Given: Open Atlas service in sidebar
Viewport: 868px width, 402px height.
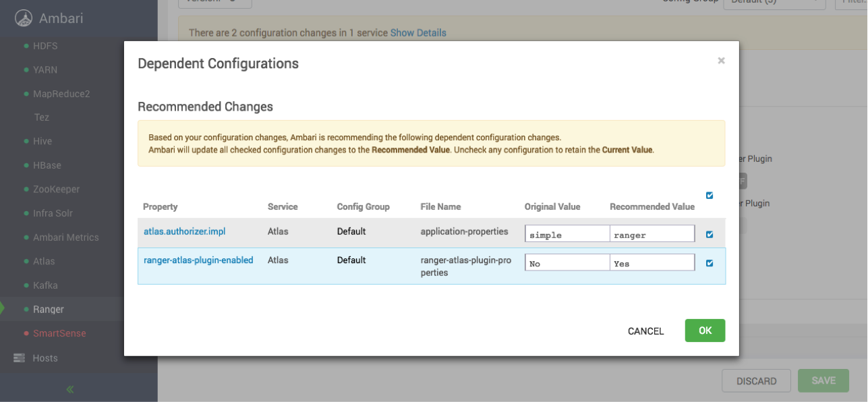Looking at the screenshot, I should pos(44,261).
